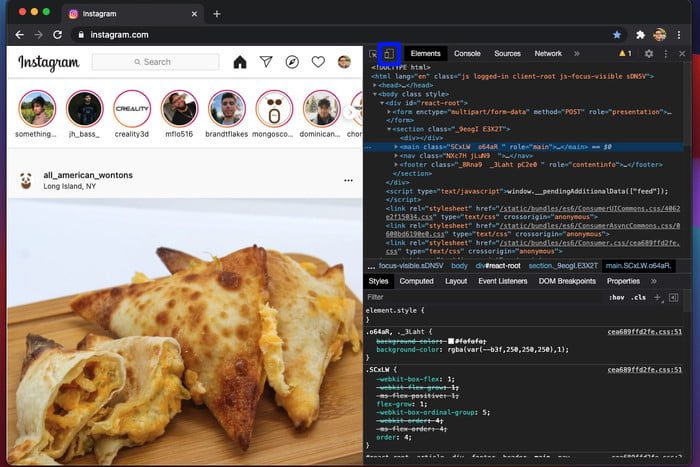The width and height of the screenshot is (700, 467).
Task: Open brandtflakes story
Action: click(x=227, y=108)
